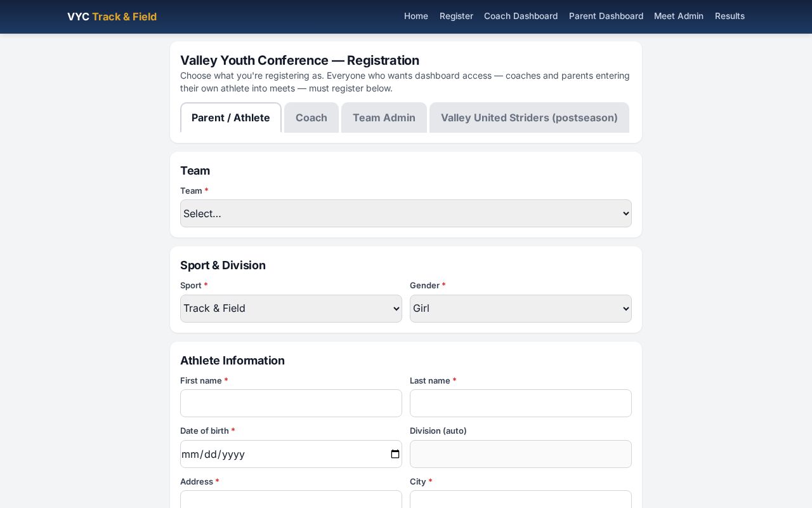Focus the City input field

point(521,499)
